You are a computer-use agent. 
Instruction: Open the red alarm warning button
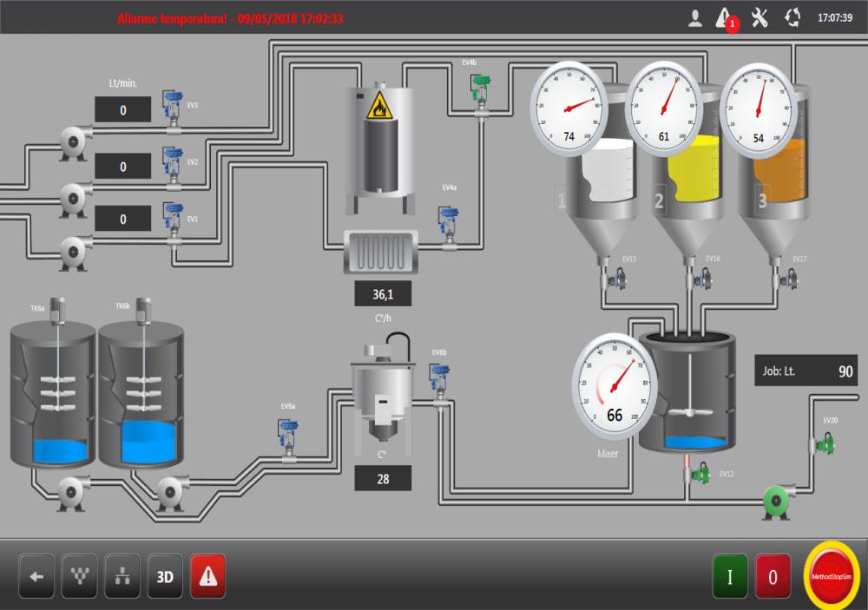click(207, 576)
